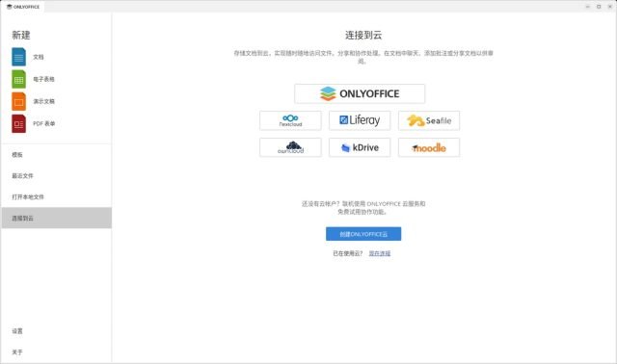Connect to ownCloud
Image resolution: width=617 pixels, height=364 pixels.
click(290, 147)
